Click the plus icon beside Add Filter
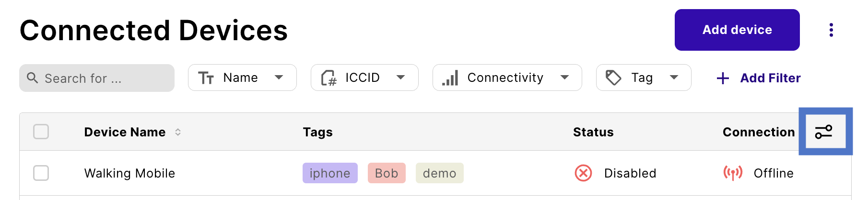Screen dimensions: 868x200 (x=723, y=78)
